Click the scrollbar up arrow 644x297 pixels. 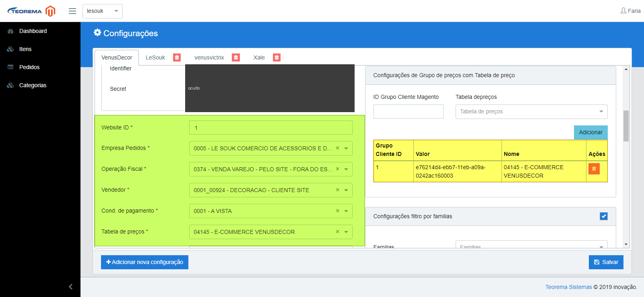626,70
